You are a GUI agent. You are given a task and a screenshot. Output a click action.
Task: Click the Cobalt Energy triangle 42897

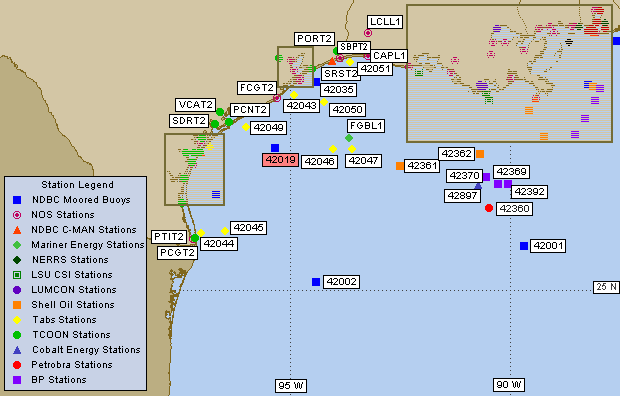click(x=478, y=186)
